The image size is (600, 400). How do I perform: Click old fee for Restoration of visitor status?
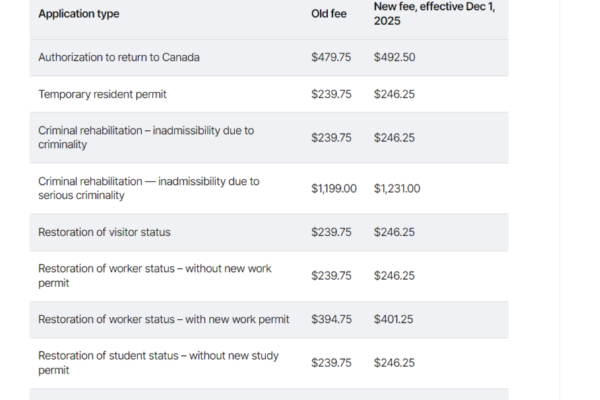click(x=331, y=232)
